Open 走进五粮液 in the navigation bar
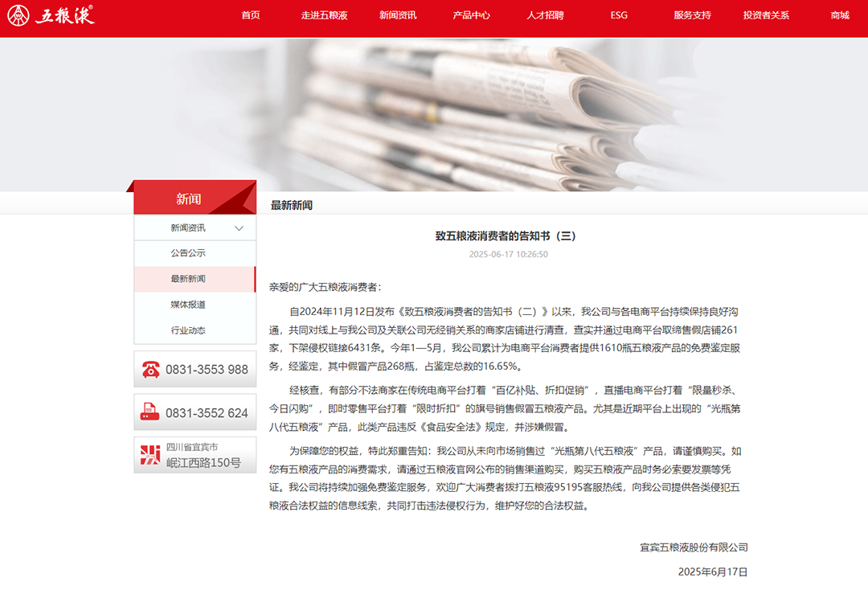Screen dimensions: 868x590 326,14
